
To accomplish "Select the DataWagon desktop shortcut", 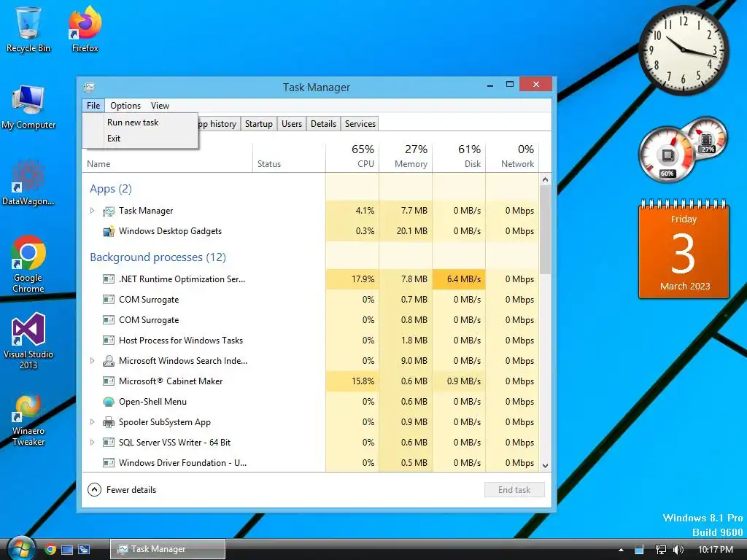I will point(28,183).
